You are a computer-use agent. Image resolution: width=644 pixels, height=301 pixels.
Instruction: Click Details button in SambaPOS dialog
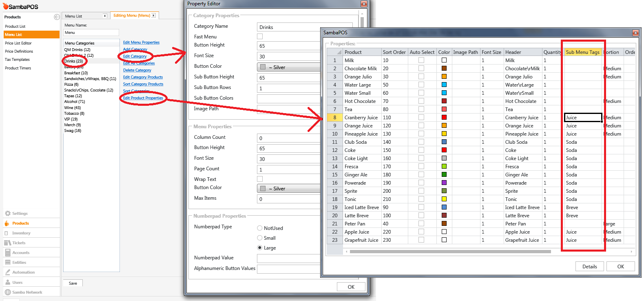[589, 266]
